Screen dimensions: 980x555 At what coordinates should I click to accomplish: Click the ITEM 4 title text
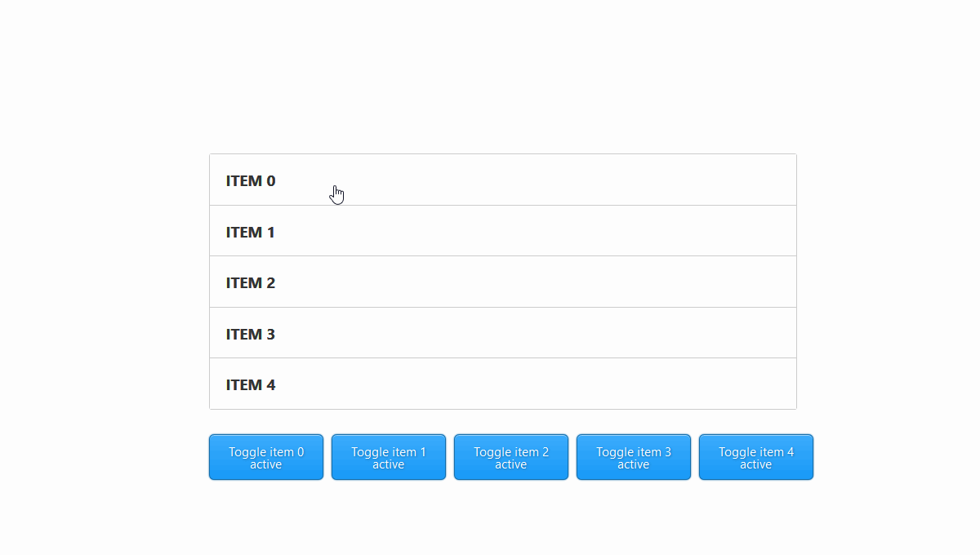point(251,385)
